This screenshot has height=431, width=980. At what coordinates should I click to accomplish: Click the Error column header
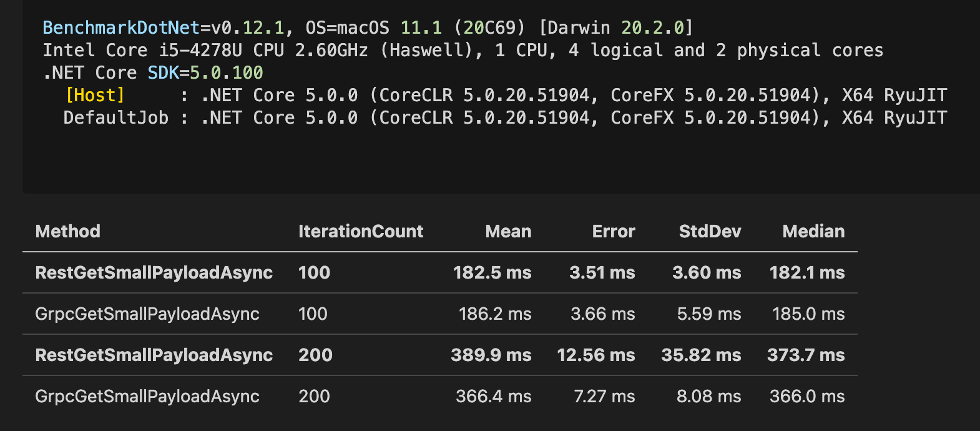[x=613, y=231]
